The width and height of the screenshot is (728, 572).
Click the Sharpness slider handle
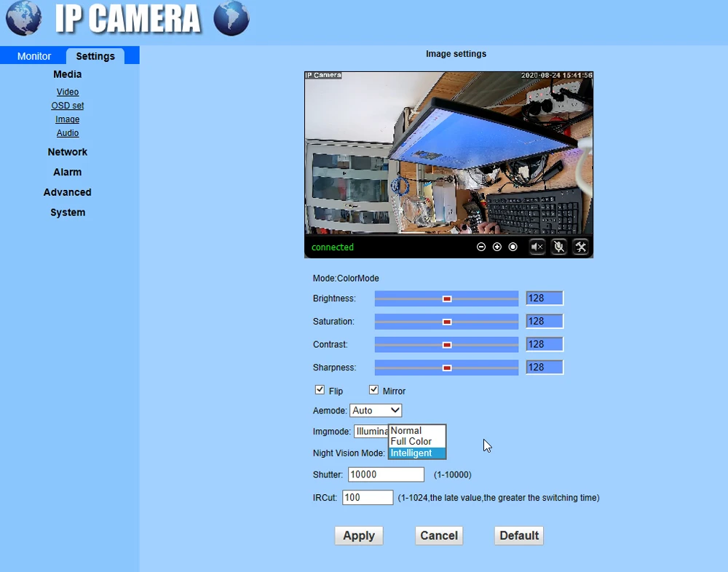(447, 368)
